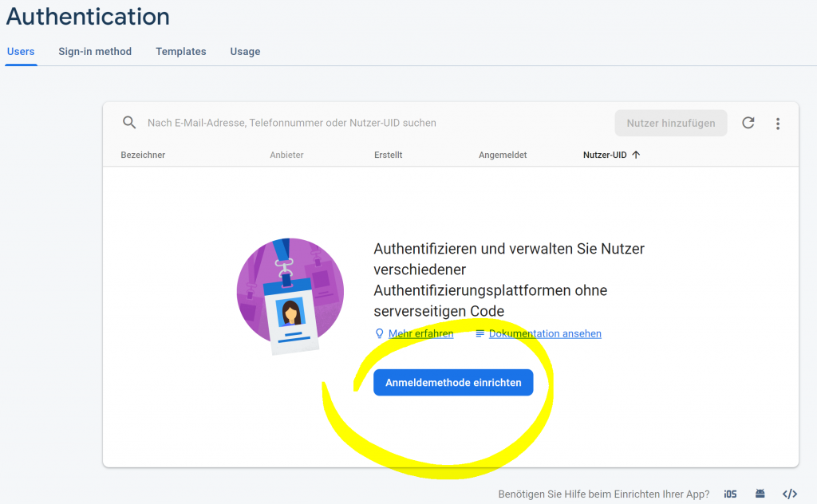Select the iOS setup help icon

(730, 494)
